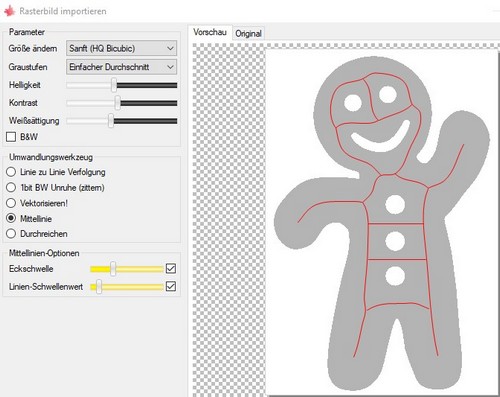Viewport: 500px width, 397px height.
Task: Click the Parameter group heading
Action: point(27,32)
